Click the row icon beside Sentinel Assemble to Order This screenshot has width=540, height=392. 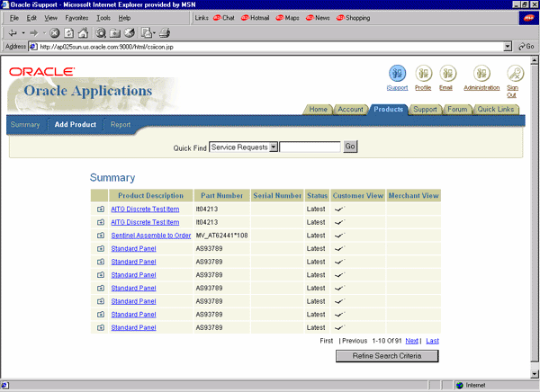click(101, 236)
